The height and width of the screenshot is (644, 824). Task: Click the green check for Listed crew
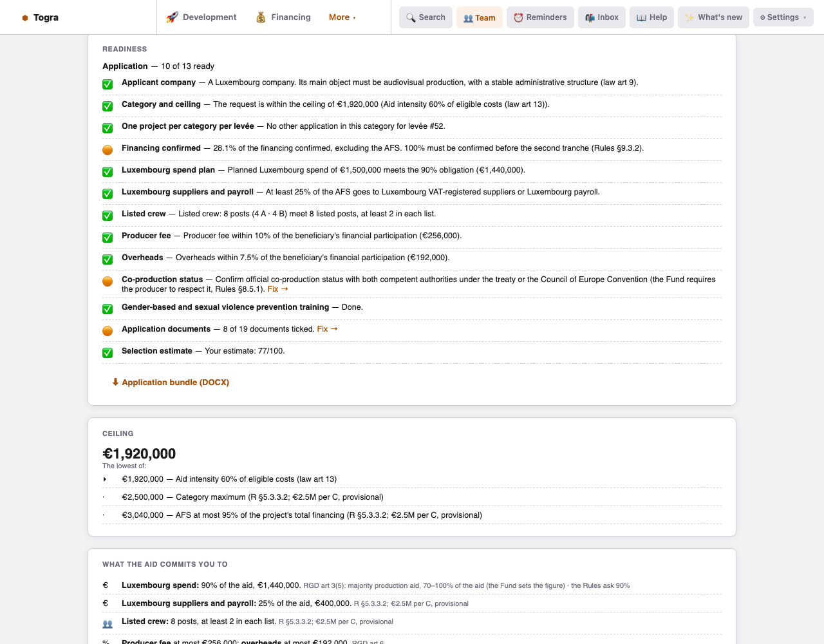108,215
